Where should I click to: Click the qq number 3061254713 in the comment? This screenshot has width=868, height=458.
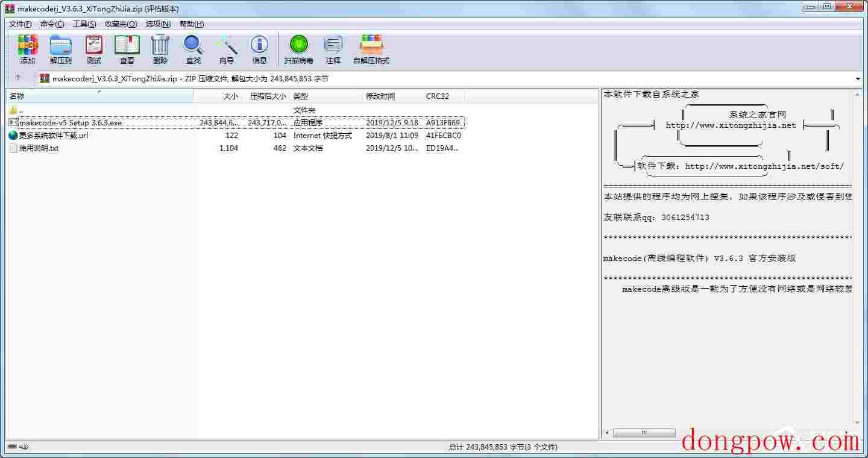(x=685, y=217)
